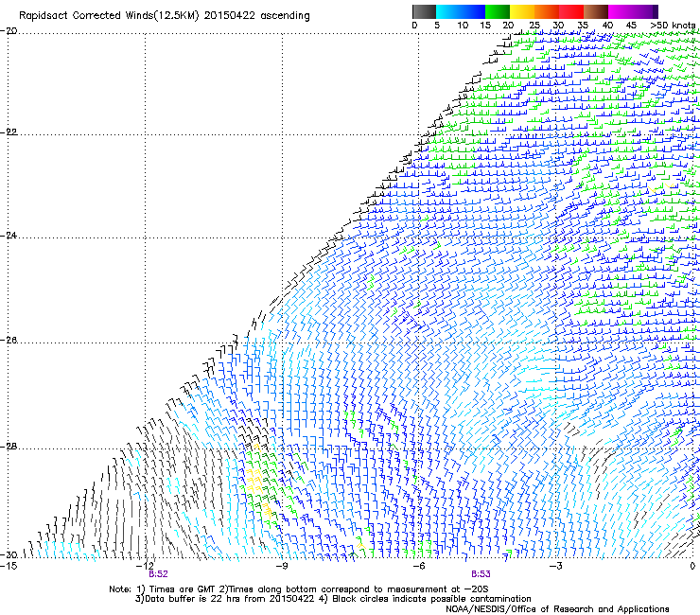Click the '20150422' date in title
This screenshot has height=615, width=700.
pyautogui.click(x=230, y=16)
